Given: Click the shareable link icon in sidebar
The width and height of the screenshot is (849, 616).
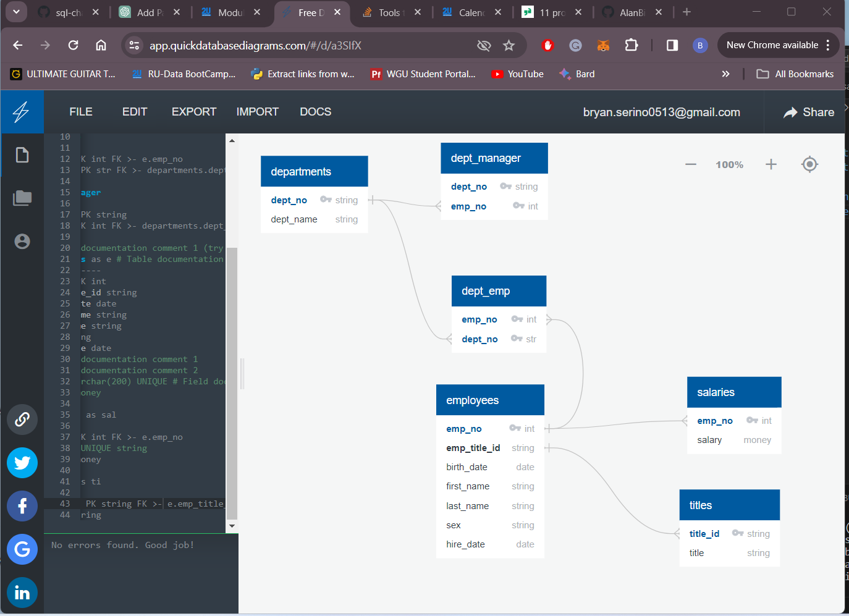Looking at the screenshot, I should (x=22, y=420).
